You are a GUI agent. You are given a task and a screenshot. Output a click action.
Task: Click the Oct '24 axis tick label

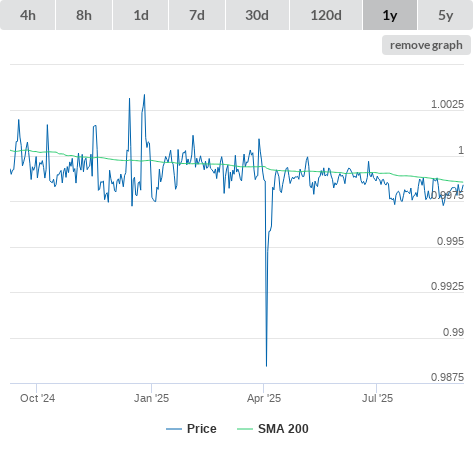coord(37,398)
